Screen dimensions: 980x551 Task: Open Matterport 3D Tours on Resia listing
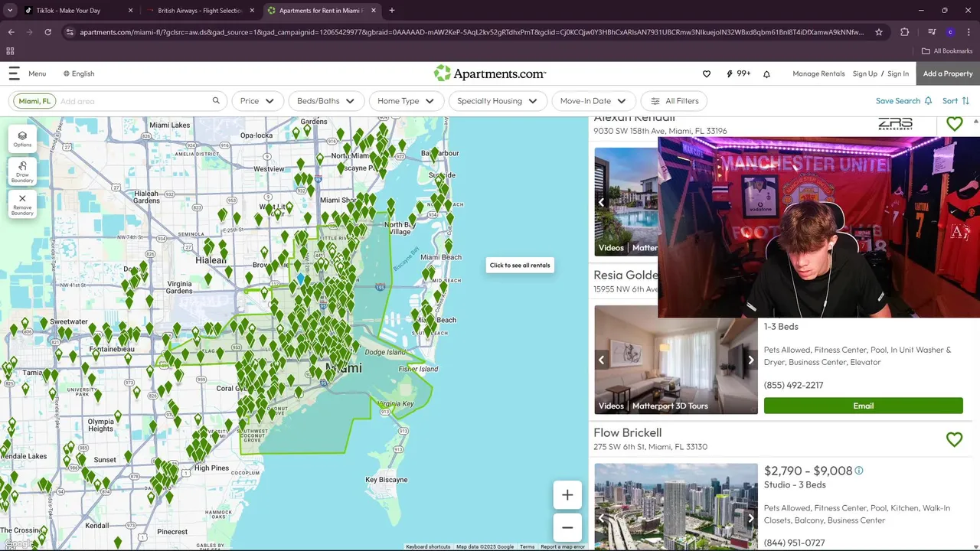669,406
